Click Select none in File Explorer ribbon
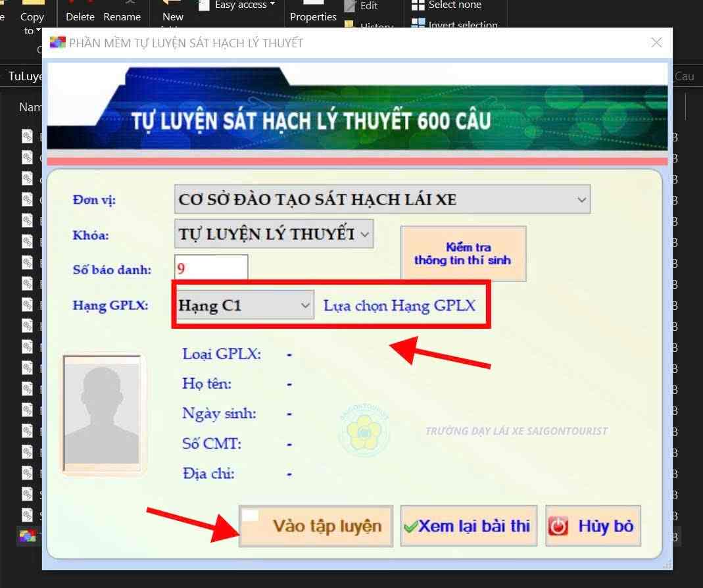The image size is (703, 588). coord(447,5)
